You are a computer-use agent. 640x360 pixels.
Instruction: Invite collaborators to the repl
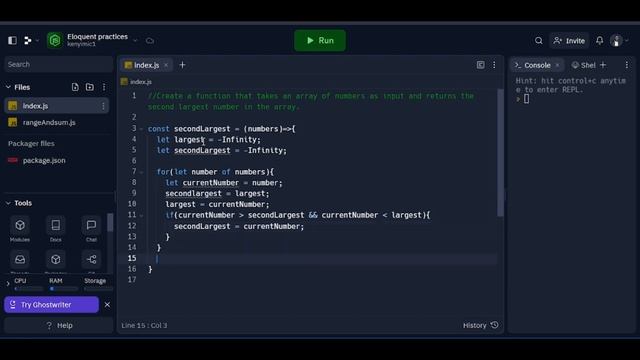click(x=569, y=41)
